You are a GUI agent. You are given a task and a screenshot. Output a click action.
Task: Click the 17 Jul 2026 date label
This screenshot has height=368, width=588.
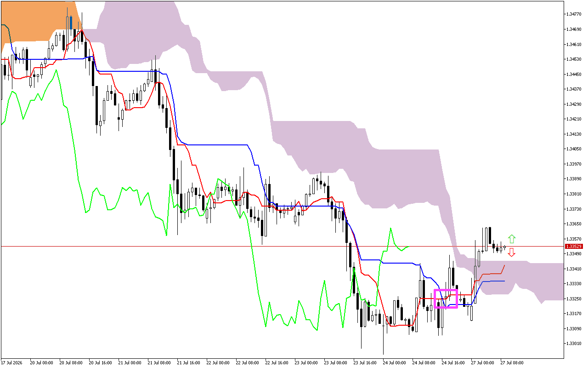(x=12, y=363)
